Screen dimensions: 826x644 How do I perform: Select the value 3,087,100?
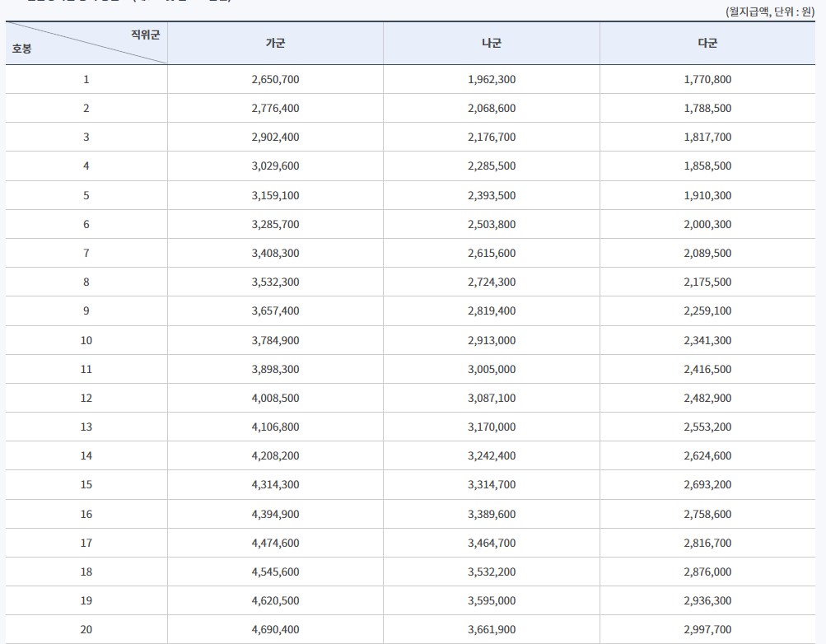[492, 398]
